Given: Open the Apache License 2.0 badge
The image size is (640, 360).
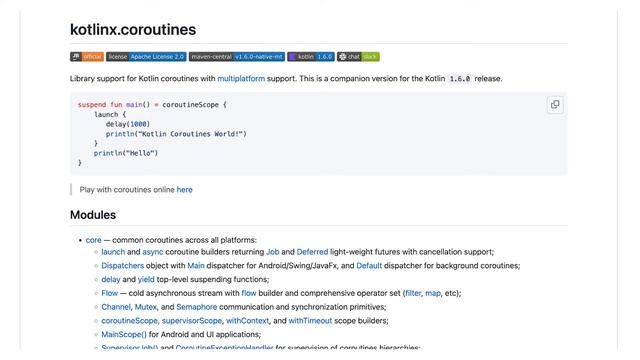Looking at the screenshot, I should pos(146,57).
